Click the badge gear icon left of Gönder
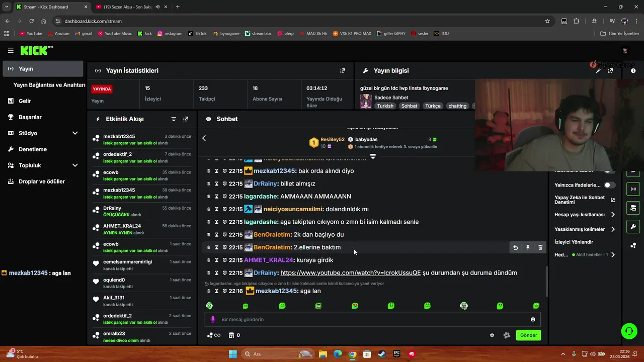Image resolution: width=644 pixels, height=362 pixels. (x=507, y=335)
